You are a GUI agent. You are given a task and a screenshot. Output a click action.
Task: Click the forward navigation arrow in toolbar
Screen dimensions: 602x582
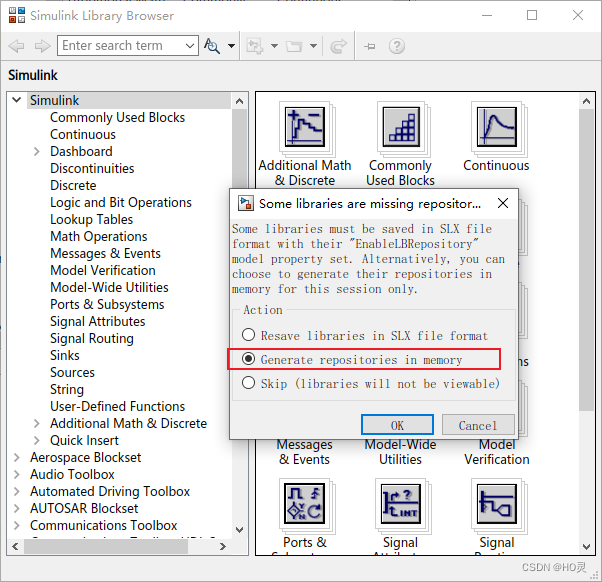pyautogui.click(x=42, y=46)
